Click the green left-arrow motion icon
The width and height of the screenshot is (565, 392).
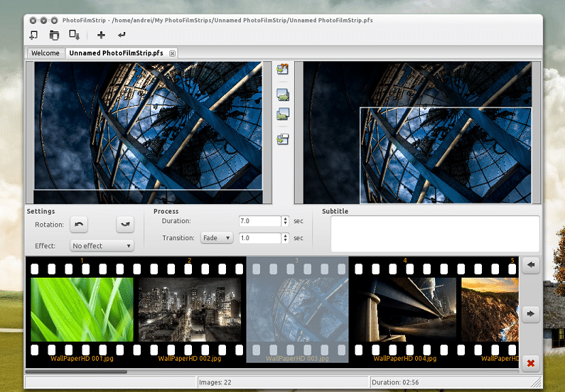pos(283,114)
